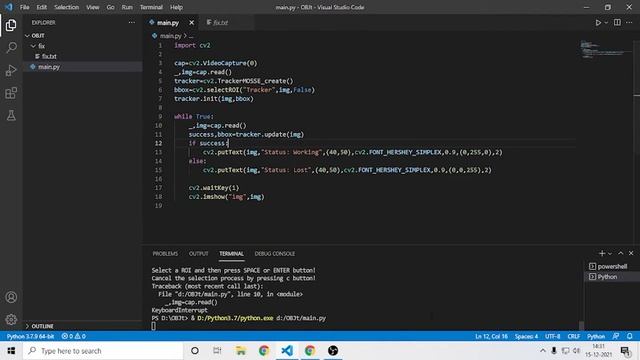Open launch profile dropdown beside new terminal

(610, 254)
